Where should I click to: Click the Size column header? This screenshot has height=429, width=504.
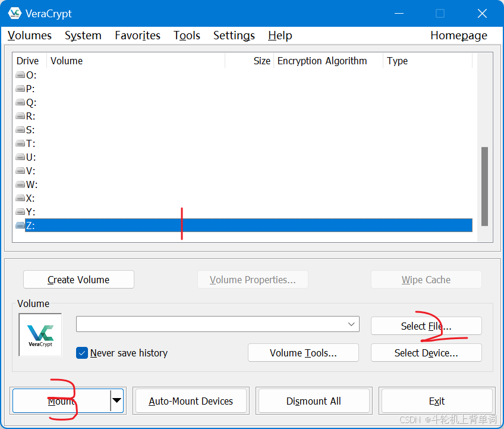[x=250, y=61]
